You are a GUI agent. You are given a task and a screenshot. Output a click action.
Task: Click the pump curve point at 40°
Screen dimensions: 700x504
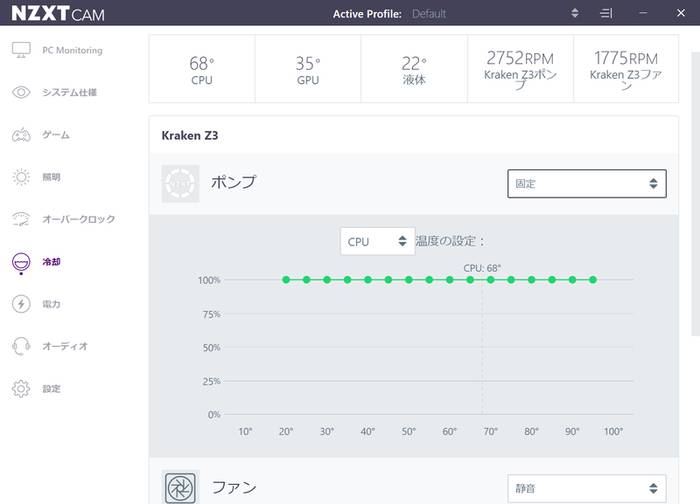pyautogui.click(x=368, y=280)
